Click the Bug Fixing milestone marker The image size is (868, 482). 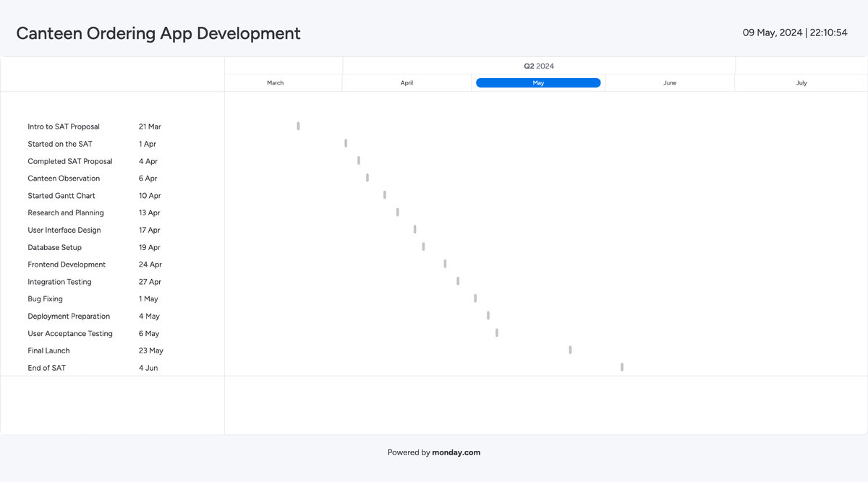(475, 298)
